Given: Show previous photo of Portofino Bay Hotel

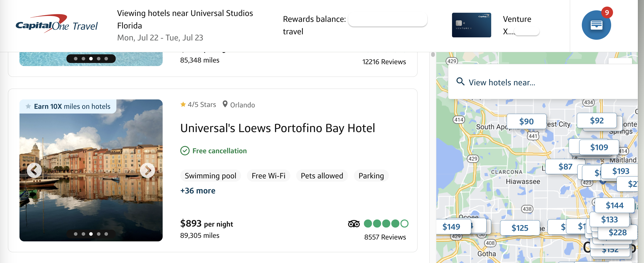Looking at the screenshot, I should click(x=34, y=170).
